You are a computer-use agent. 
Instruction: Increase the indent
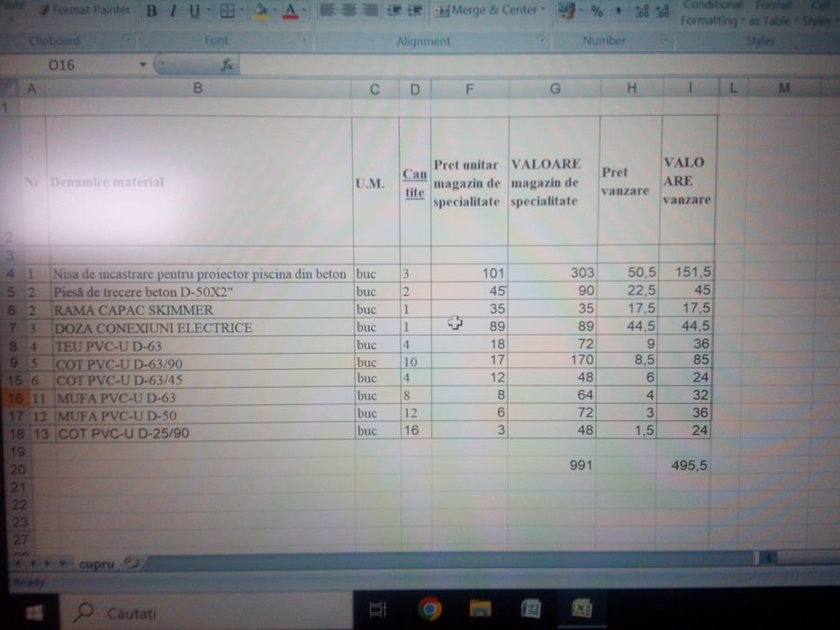415,10
